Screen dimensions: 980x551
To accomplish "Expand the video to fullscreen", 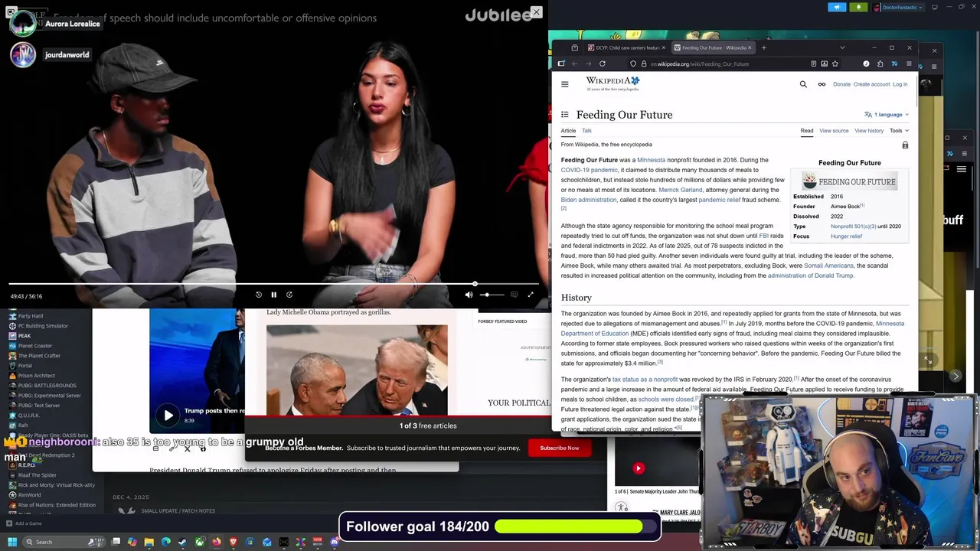I will (530, 295).
